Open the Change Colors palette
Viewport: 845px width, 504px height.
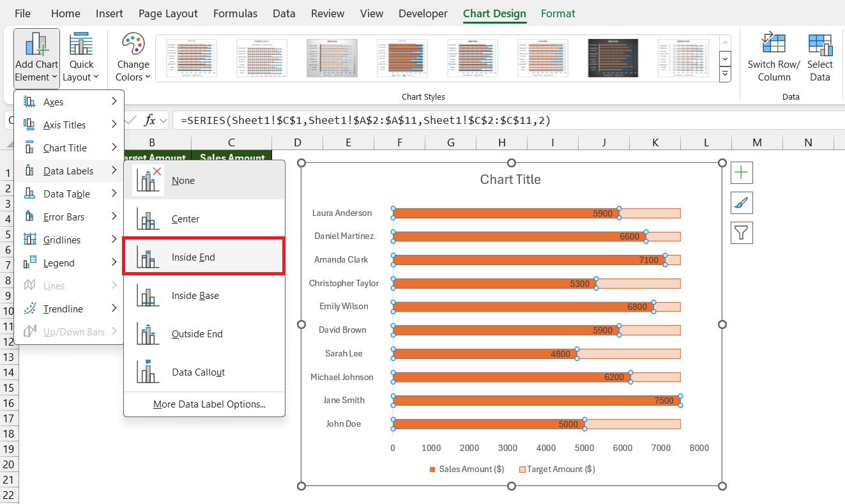[x=133, y=57]
